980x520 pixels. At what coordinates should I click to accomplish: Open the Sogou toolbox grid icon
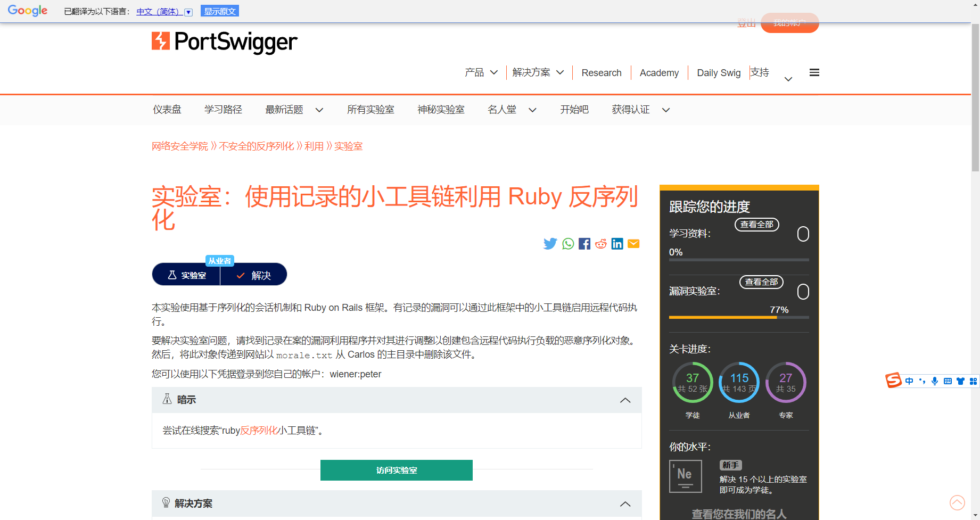pyautogui.click(x=973, y=381)
